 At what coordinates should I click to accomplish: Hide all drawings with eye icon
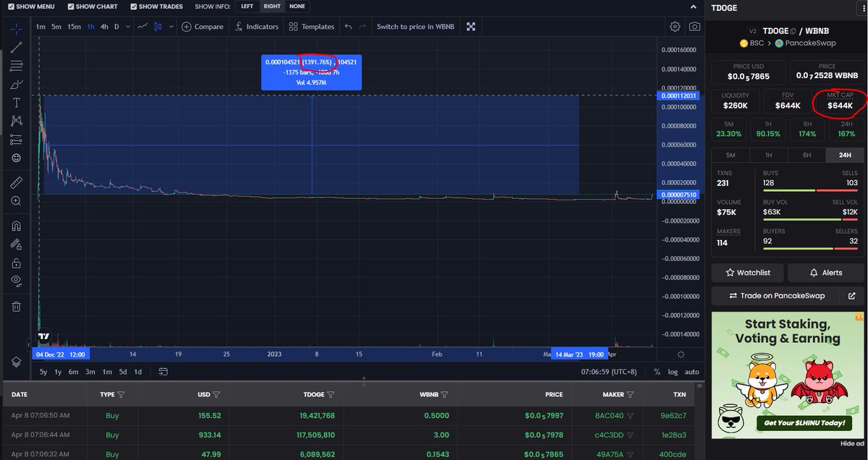(16, 281)
